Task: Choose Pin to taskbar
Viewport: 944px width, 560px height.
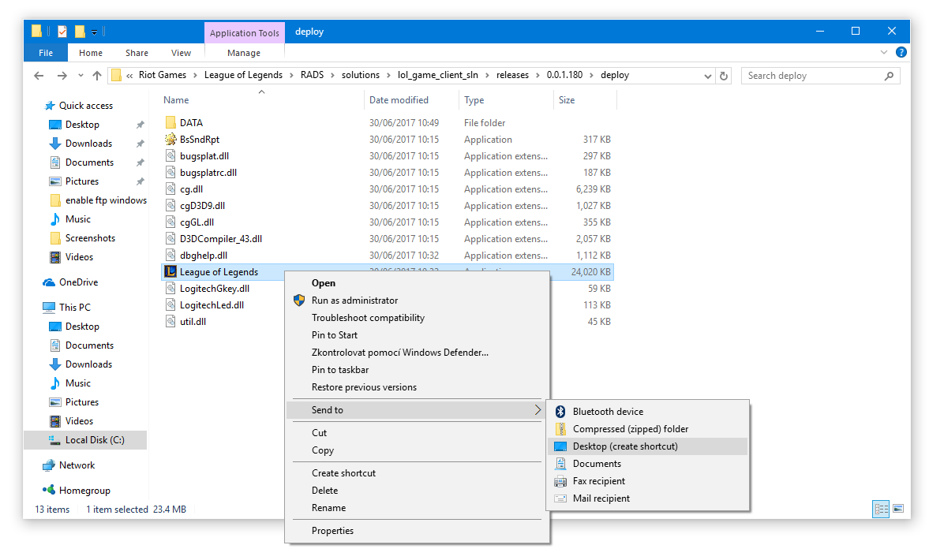Action: pyautogui.click(x=340, y=371)
